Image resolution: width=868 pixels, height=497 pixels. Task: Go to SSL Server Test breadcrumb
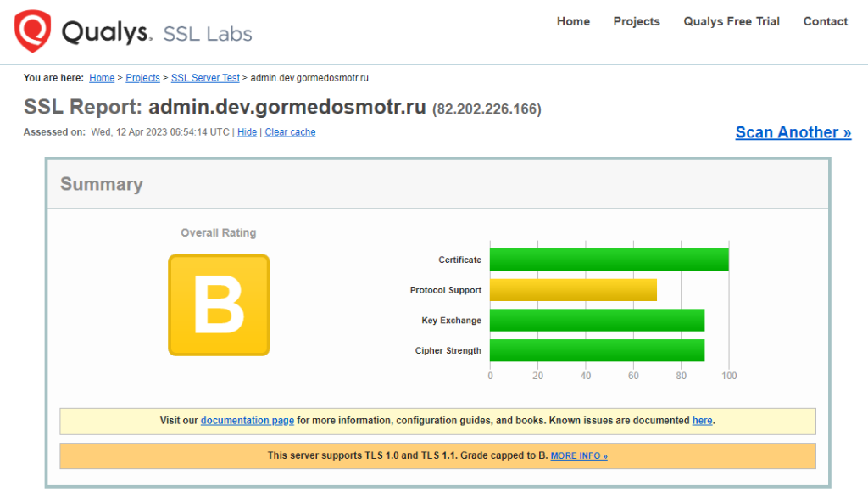[x=205, y=78]
